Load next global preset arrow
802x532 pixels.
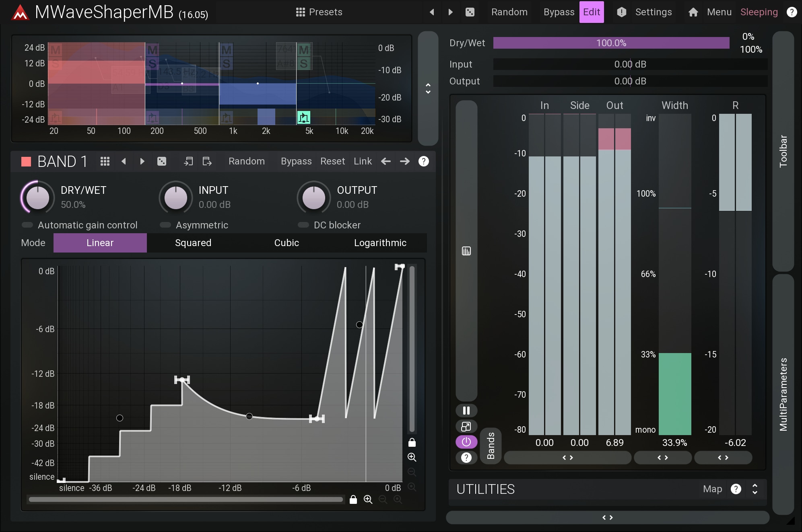point(451,12)
